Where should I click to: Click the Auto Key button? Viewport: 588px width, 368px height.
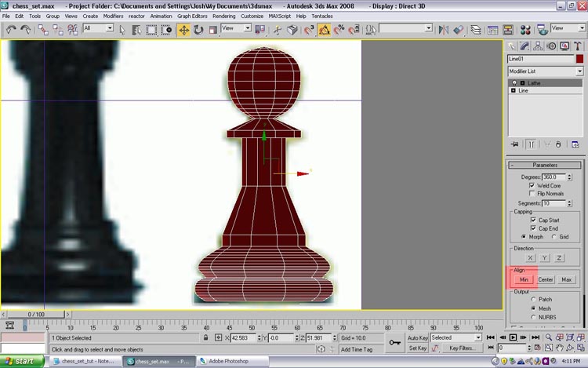(x=418, y=337)
